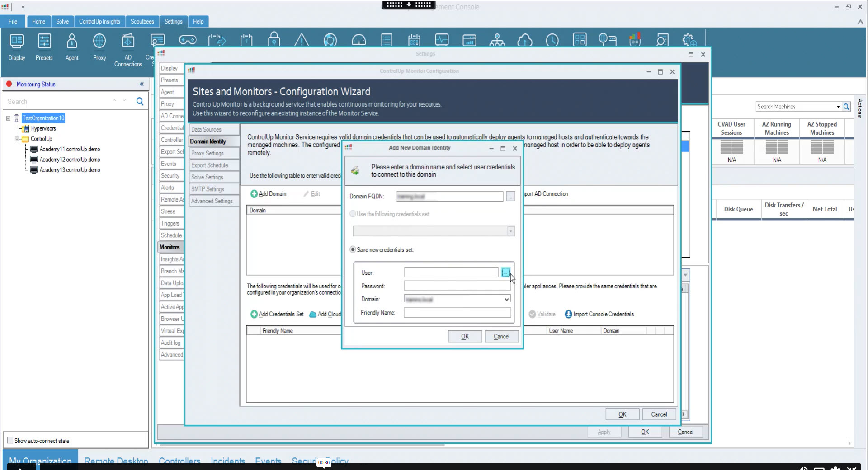868x470 pixels.
Task: Click Apply in the Settings window
Action: point(604,432)
